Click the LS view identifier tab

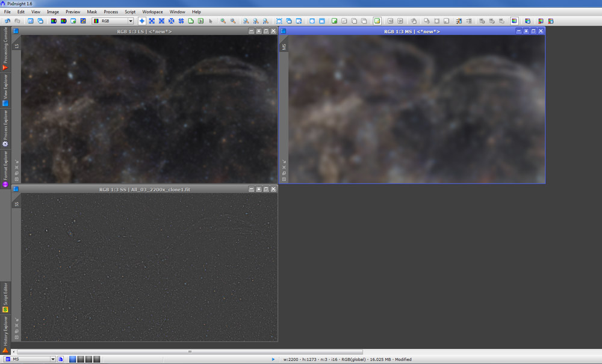pos(17,46)
